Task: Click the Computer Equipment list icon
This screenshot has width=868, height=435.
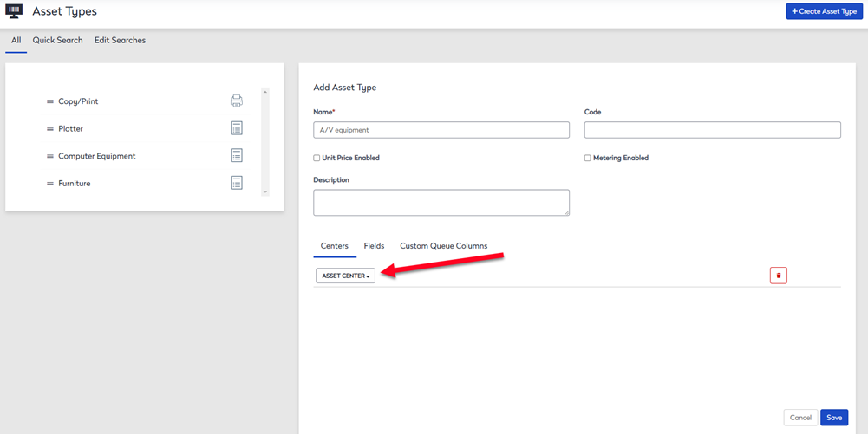Action: pyautogui.click(x=237, y=155)
